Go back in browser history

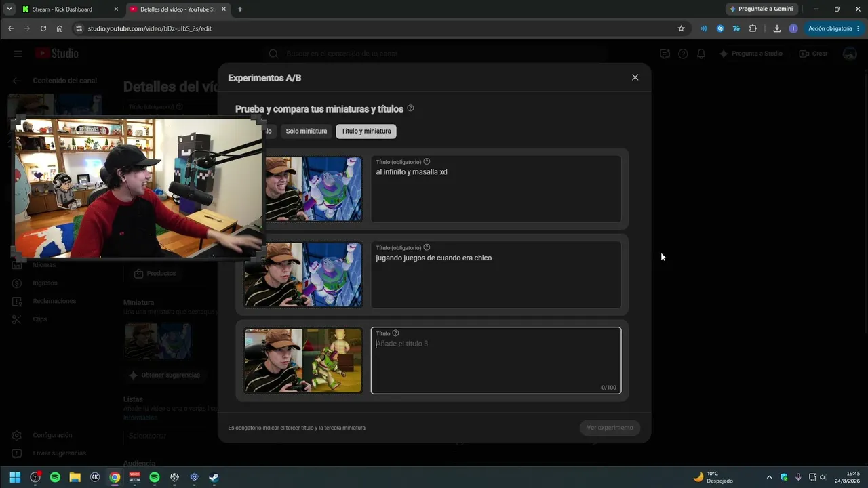[11, 28]
